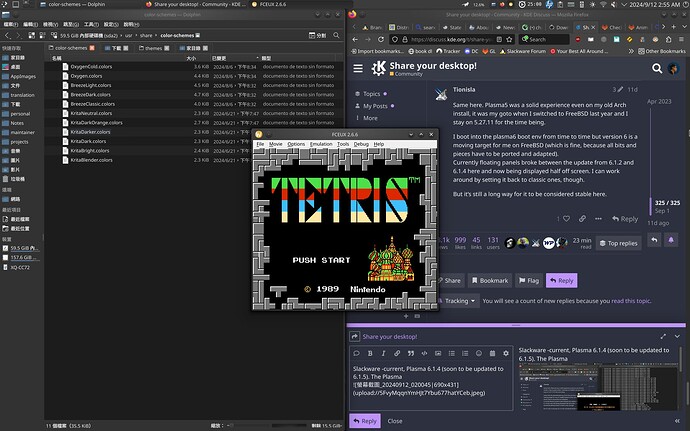
Task: Click the Top replies button
Action: (618, 243)
